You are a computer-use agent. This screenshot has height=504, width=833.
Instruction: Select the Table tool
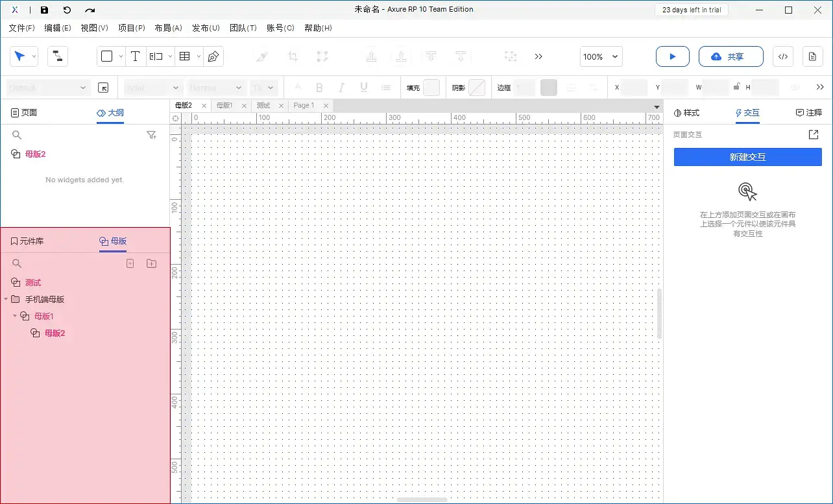pos(184,56)
